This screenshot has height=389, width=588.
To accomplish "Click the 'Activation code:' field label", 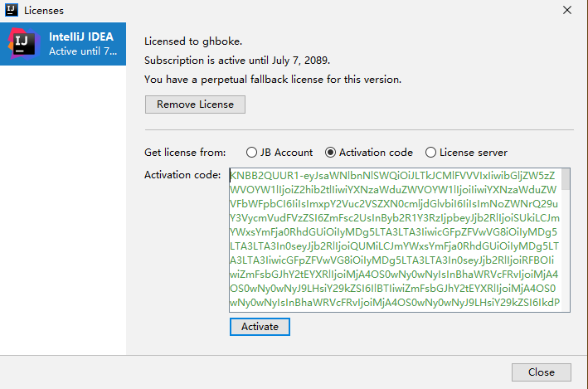I will coord(182,175).
